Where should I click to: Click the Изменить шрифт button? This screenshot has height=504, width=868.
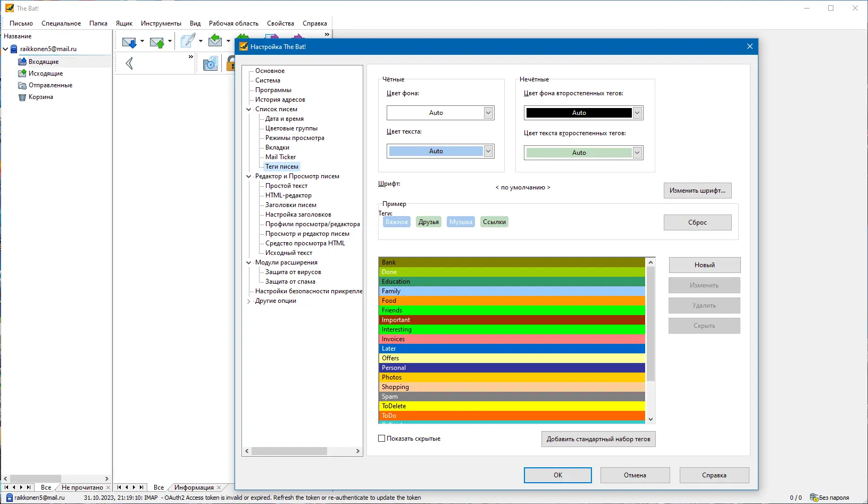697,191
